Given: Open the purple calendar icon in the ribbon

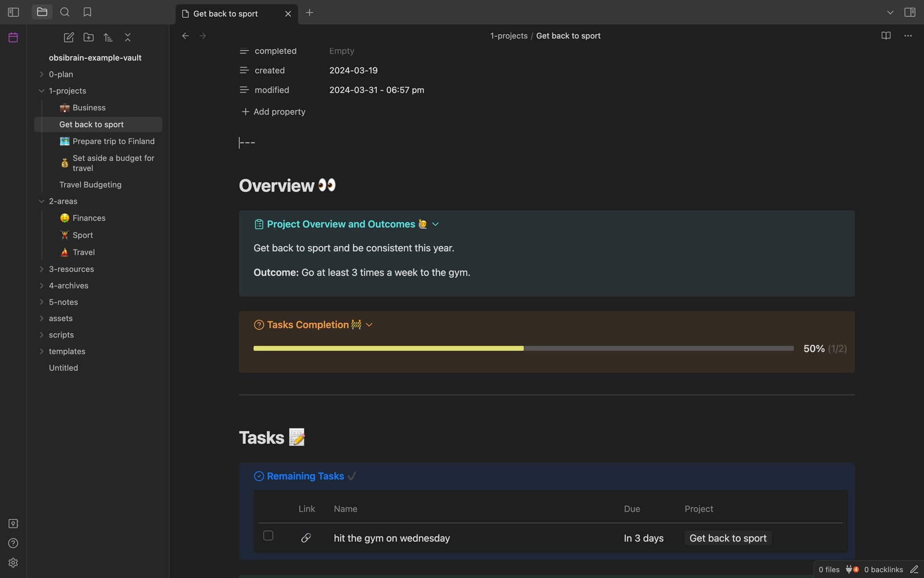Looking at the screenshot, I should [13, 37].
